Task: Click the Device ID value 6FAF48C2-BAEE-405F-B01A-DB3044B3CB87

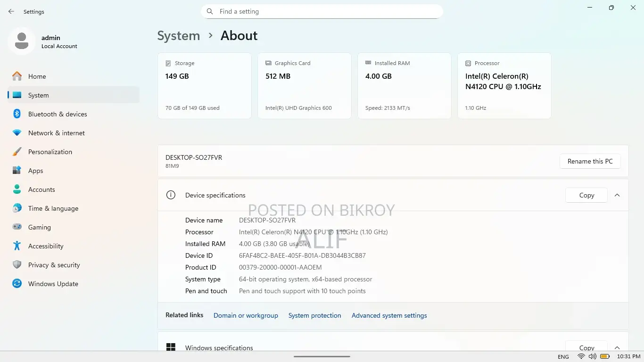Action: point(302,255)
